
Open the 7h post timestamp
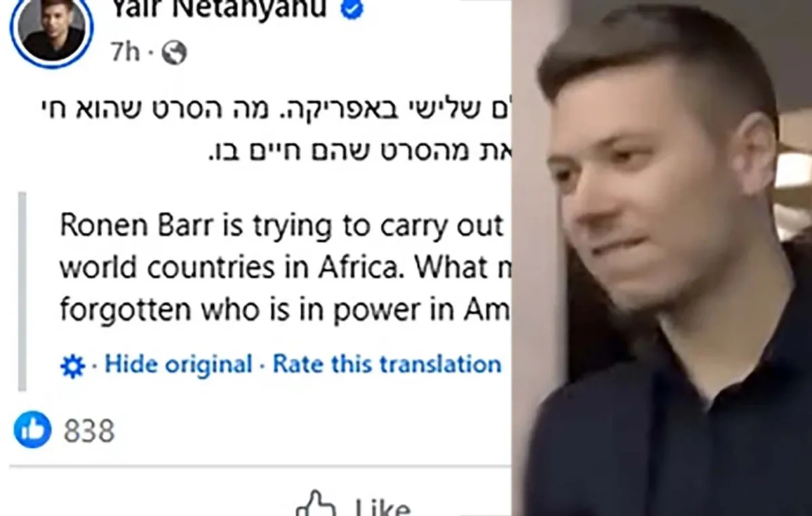(x=125, y=52)
